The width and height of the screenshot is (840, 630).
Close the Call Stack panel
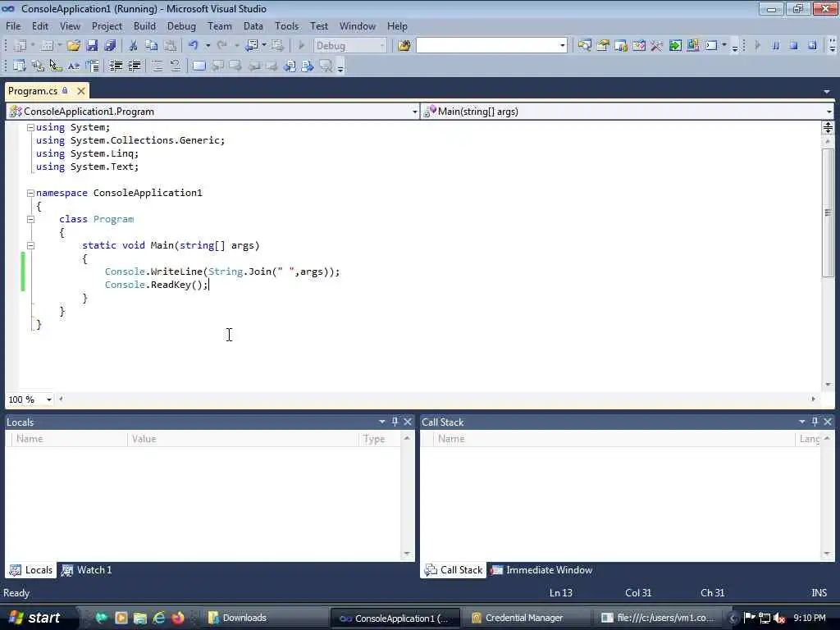click(828, 422)
